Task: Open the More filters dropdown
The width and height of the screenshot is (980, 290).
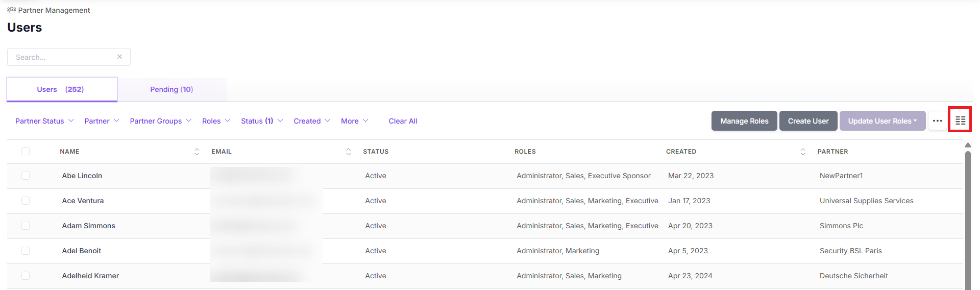Action: [x=355, y=121]
